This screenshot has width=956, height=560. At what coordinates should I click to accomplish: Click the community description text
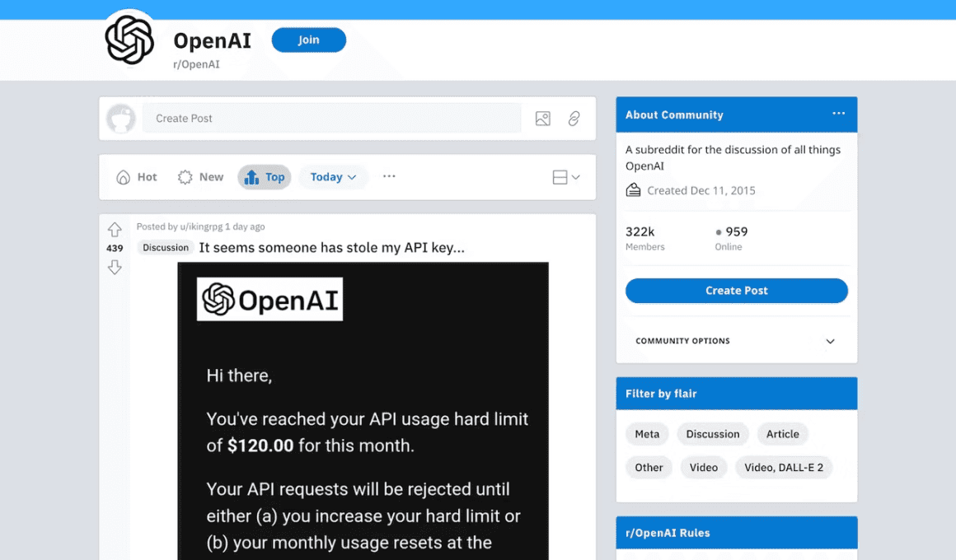[x=733, y=158]
